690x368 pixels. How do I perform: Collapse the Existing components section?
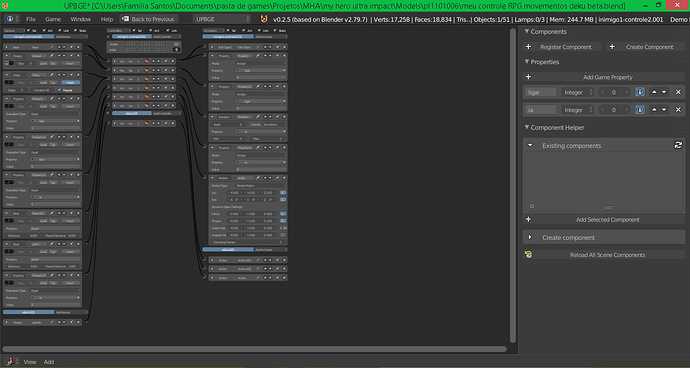(530, 145)
